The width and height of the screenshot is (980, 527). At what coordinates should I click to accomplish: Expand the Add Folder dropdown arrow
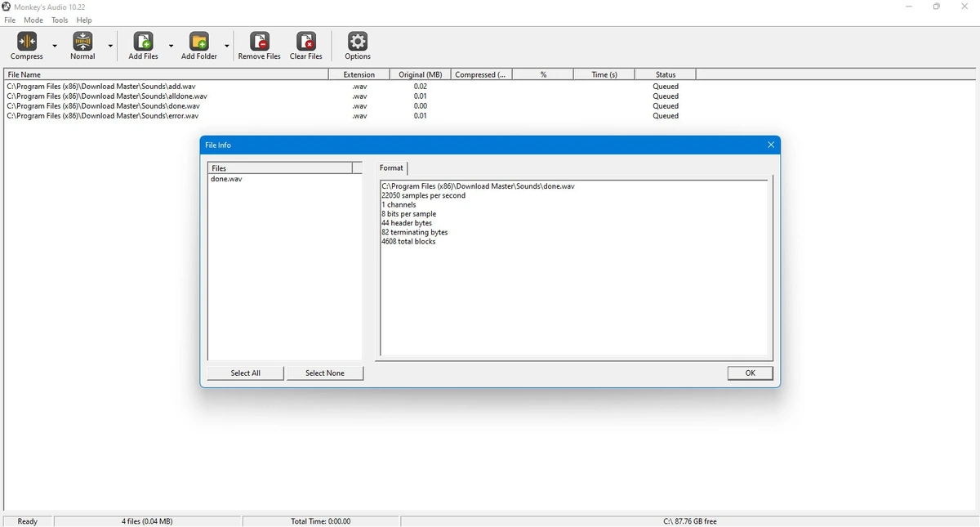point(226,46)
